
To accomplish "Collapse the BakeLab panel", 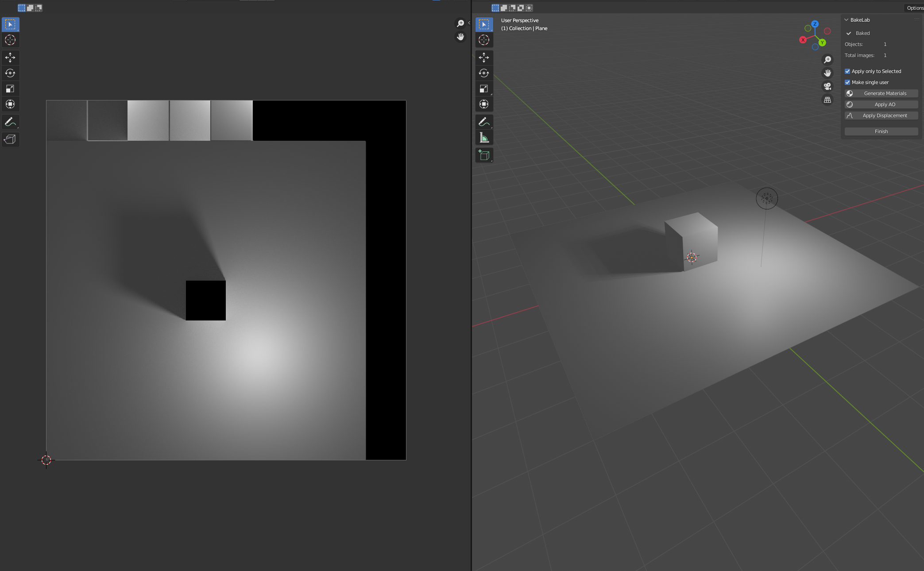I will pos(846,19).
